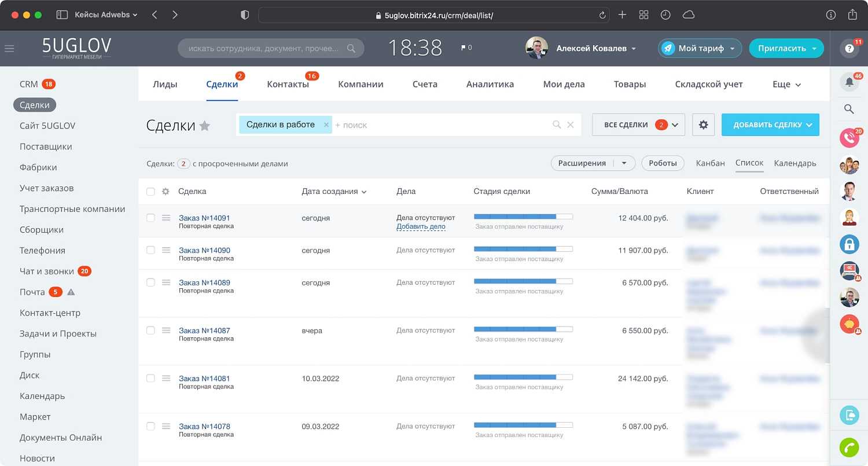The image size is (868, 466).
Task: Check the row for Заказ №14078
Action: point(150,426)
